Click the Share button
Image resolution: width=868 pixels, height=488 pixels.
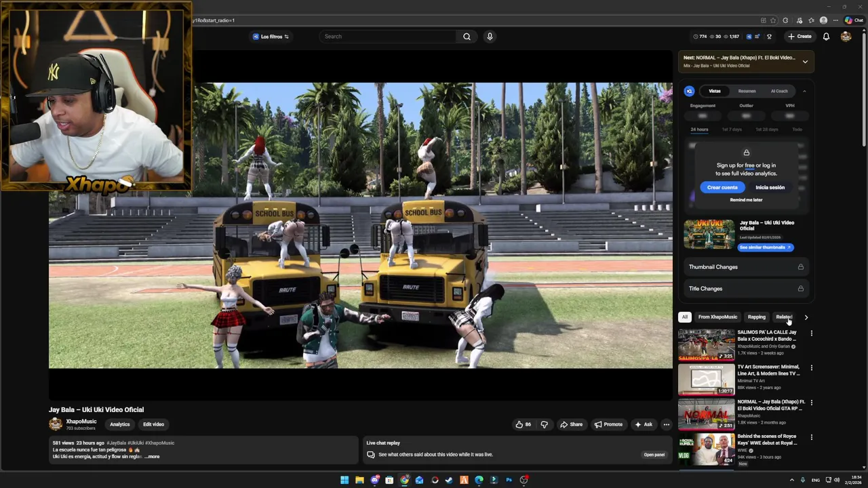tap(570, 424)
